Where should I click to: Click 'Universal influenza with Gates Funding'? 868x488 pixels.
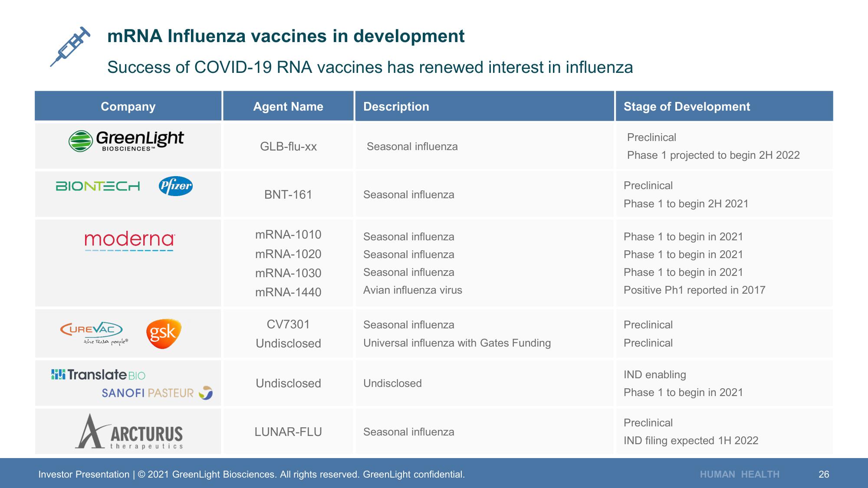point(457,343)
